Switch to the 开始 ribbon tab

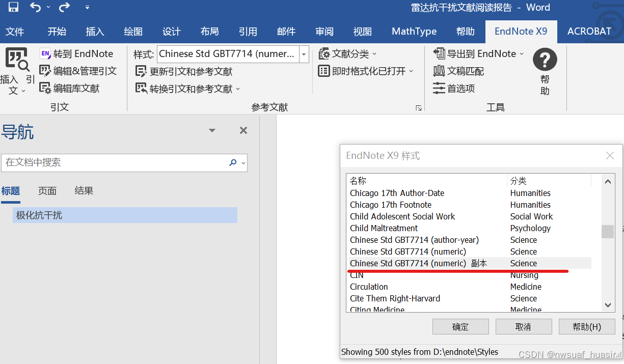tap(57, 32)
